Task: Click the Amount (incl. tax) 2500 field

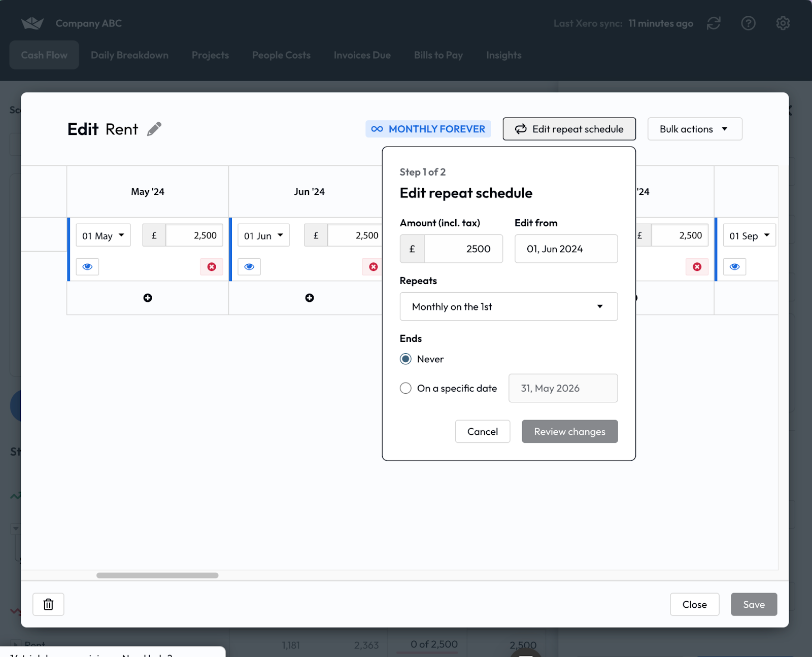Action: [463, 249]
